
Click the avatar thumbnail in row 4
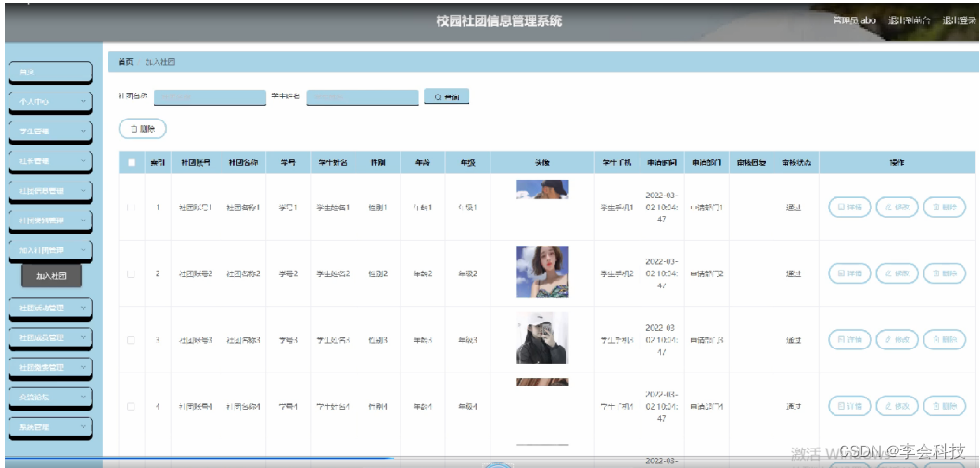[542, 382]
